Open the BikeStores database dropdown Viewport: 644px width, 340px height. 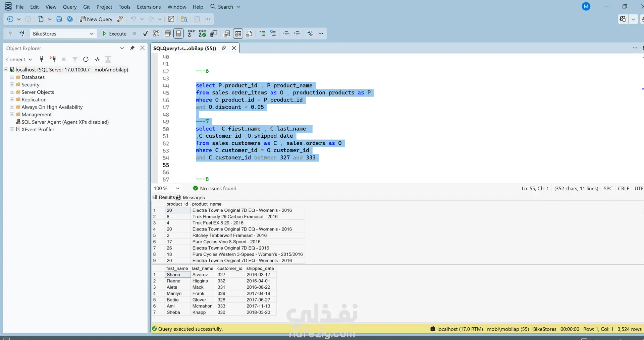[x=63, y=33]
